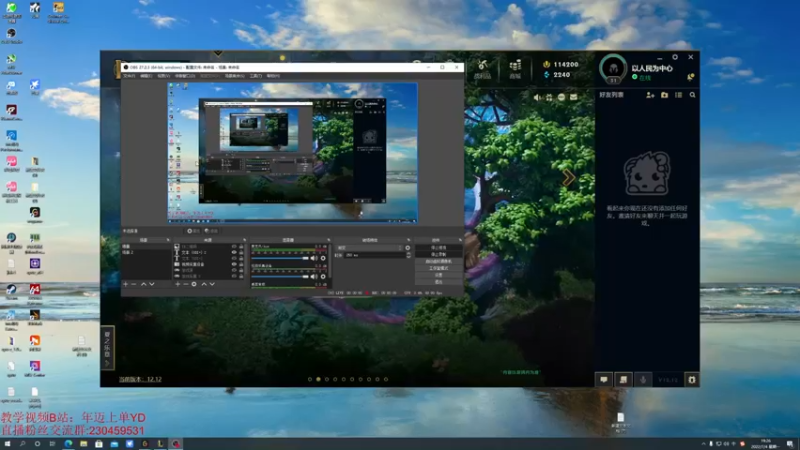This screenshot has width=800, height=450.
Task: Open the first mixer track gear menu
Action: 323,258
